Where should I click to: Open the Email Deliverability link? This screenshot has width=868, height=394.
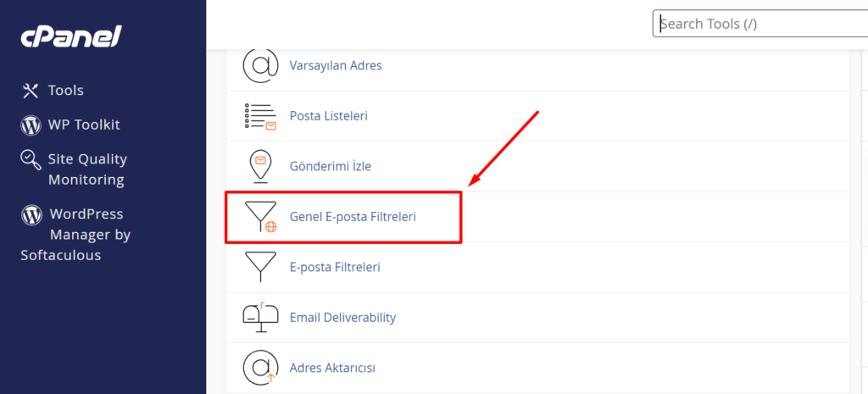tap(342, 318)
